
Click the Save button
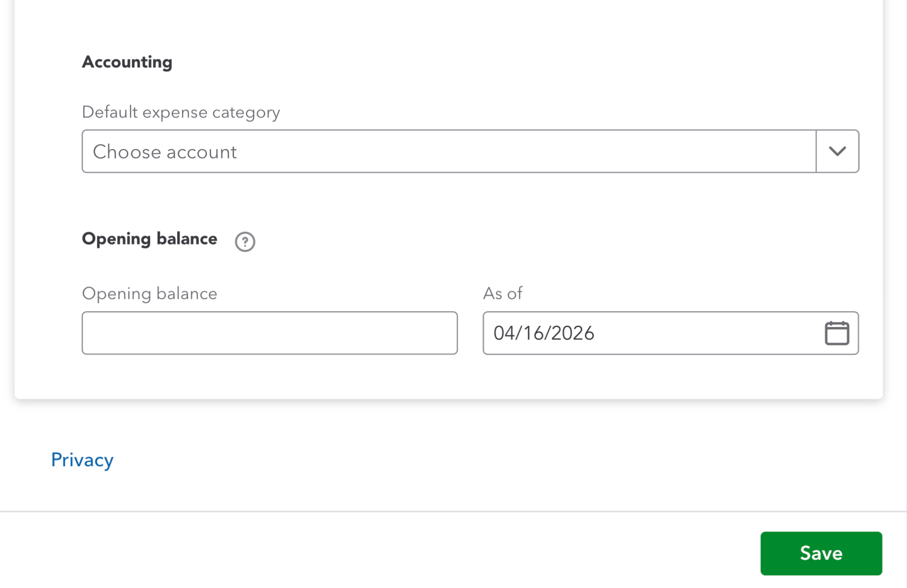(821, 553)
